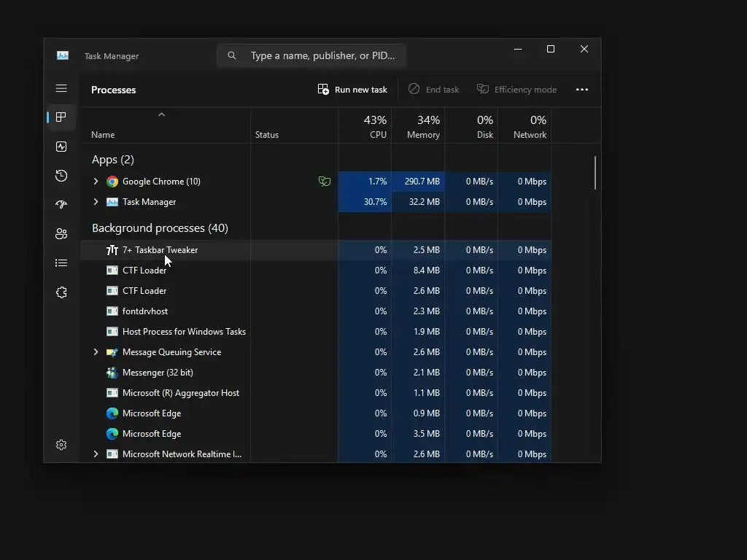Select the Apps (2) group header

113,160
